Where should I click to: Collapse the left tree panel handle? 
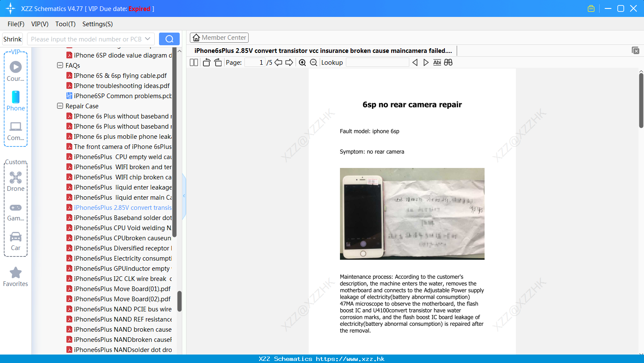[x=184, y=196]
